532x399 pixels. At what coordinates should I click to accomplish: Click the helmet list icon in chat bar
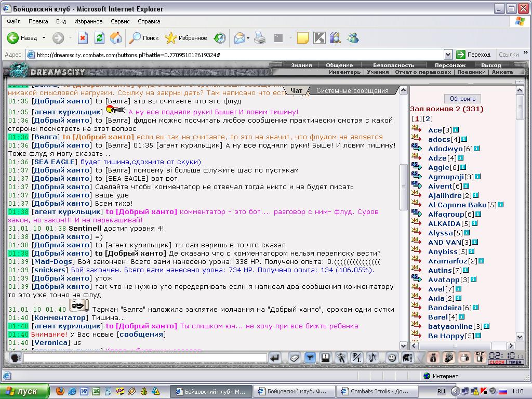407,357
